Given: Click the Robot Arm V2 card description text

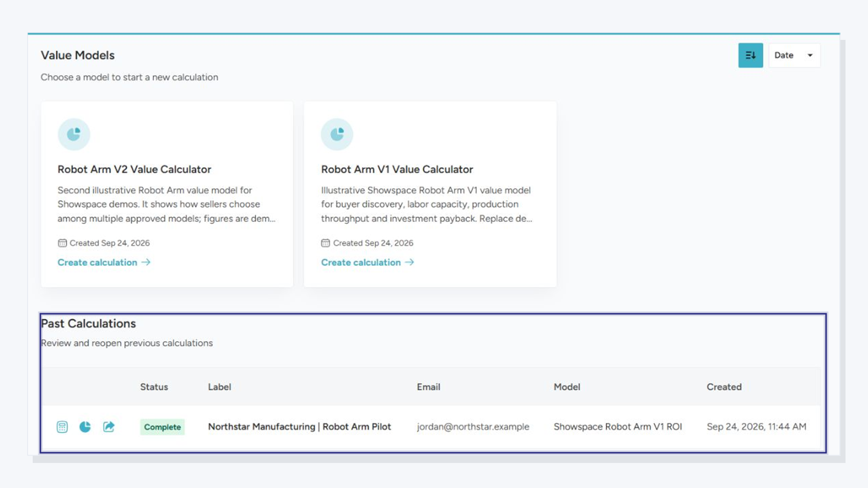Looking at the screenshot, I should (x=167, y=204).
